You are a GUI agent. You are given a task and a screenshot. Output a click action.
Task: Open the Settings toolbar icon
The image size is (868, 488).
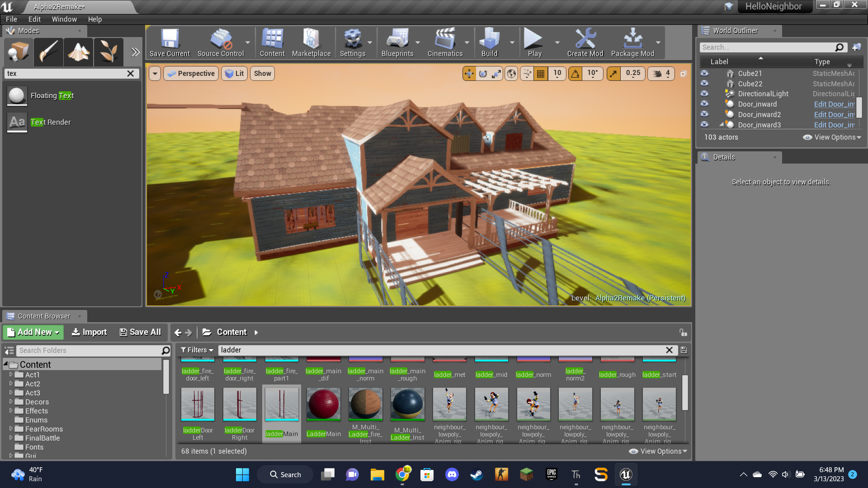(353, 43)
